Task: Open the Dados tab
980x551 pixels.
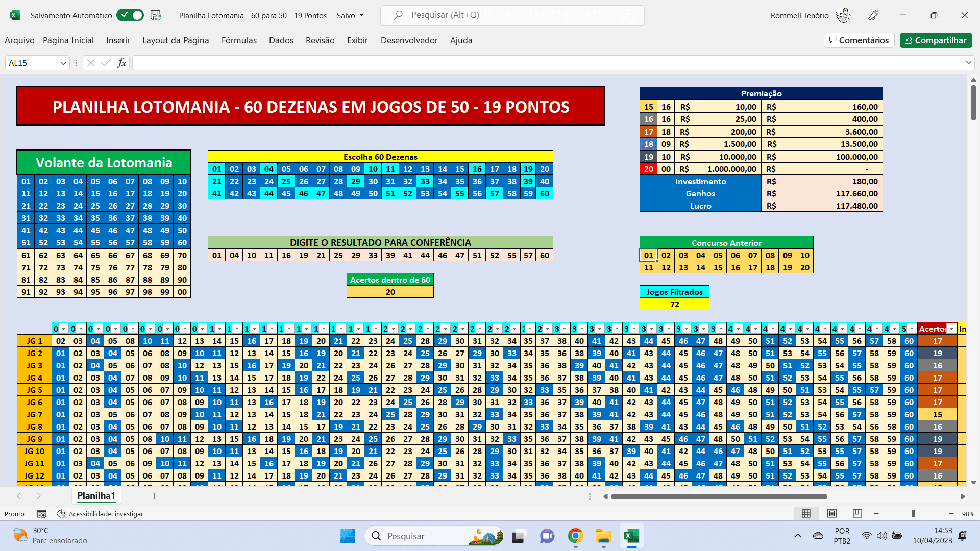Action: (x=281, y=40)
